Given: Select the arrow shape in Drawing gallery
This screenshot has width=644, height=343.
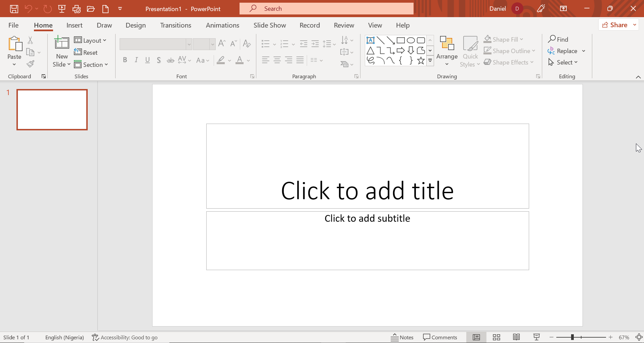Looking at the screenshot, I should click(400, 50).
